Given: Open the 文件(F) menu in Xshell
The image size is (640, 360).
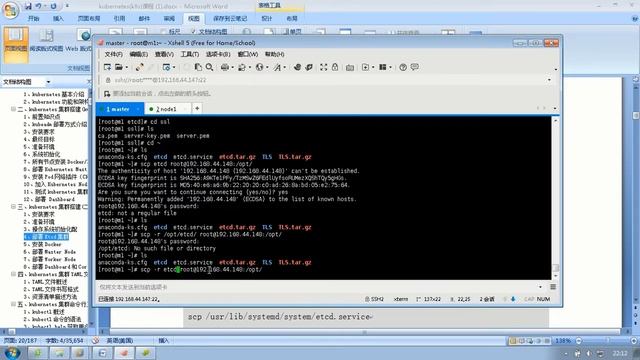Looking at the screenshot, I should pyautogui.click(x=113, y=54).
